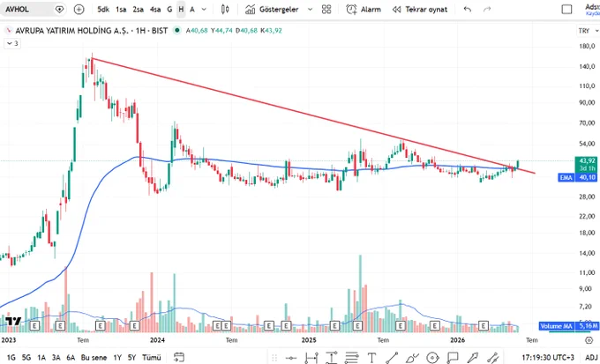The height and width of the screenshot is (364, 600).
Task: Toggle the ADJ adjusted data option
Action: point(590,358)
